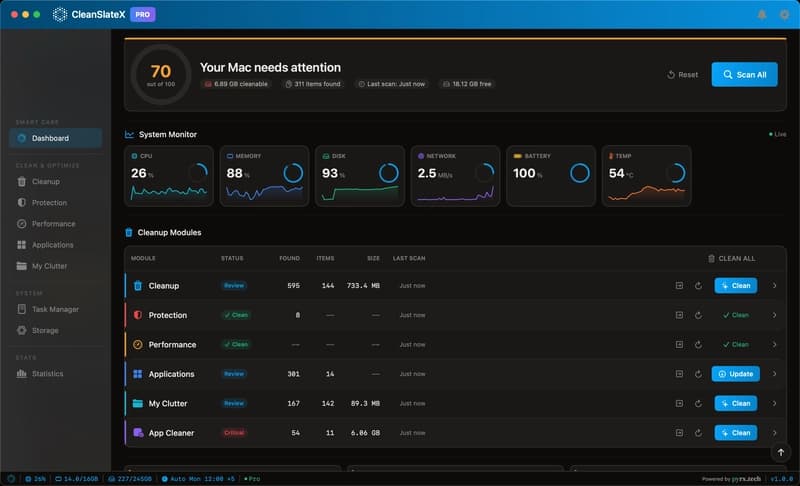Click the orange gauge icon in Performance row
800x486 pixels.
click(x=138, y=345)
